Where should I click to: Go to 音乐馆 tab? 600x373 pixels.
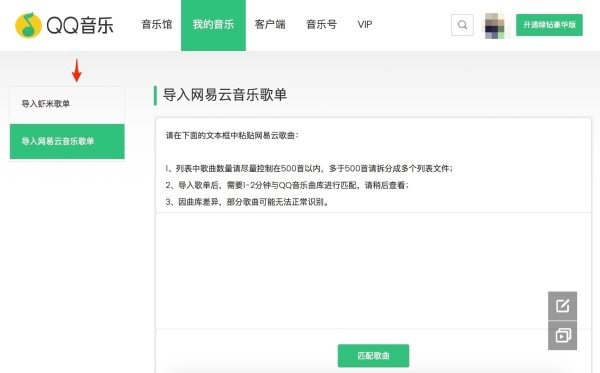tap(157, 24)
